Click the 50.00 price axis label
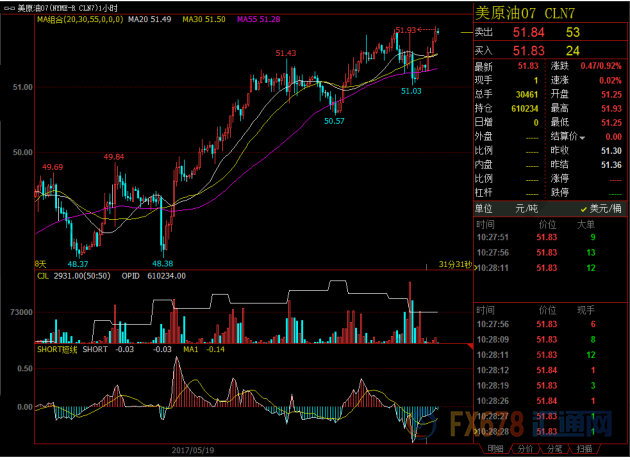This screenshot has width=630, height=460. [x=22, y=152]
